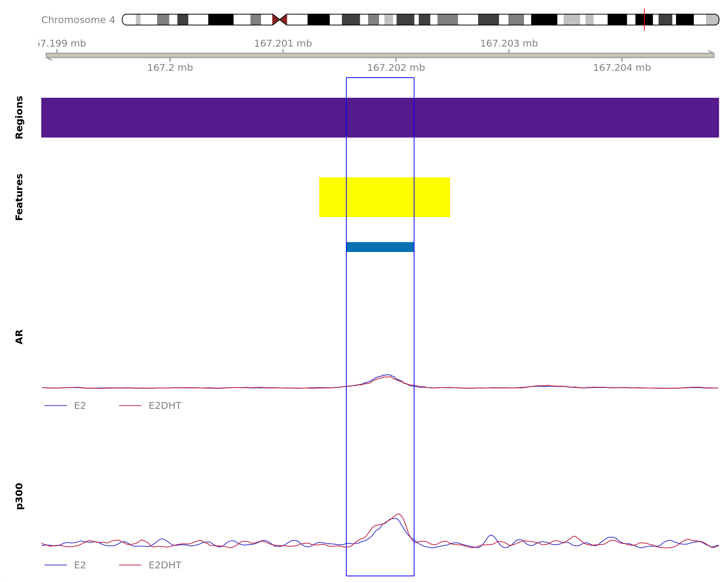
Task: Click the Features track title
Action: pyautogui.click(x=19, y=197)
